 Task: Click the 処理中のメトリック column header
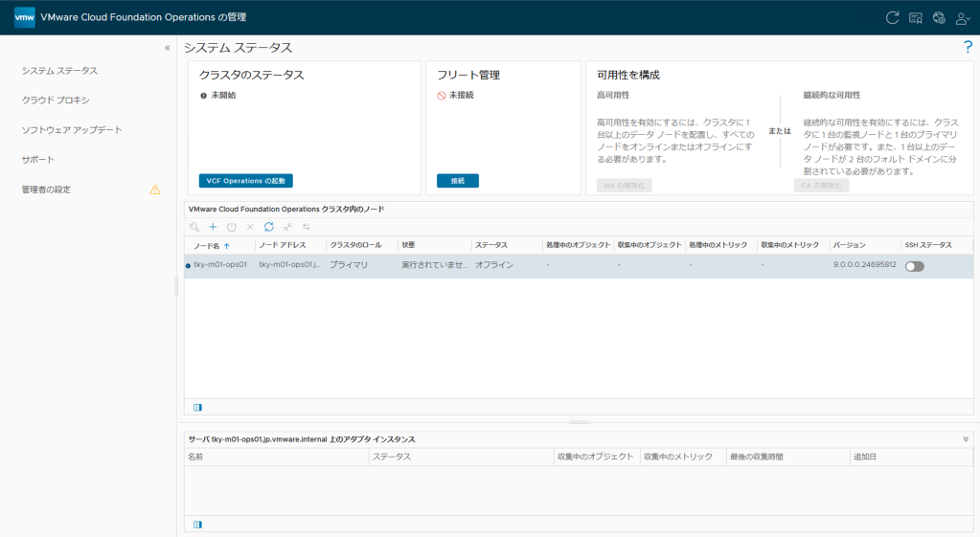pyautogui.click(x=720, y=245)
